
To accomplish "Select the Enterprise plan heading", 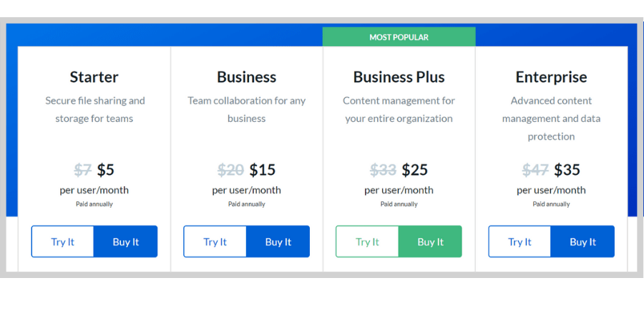I will click(551, 77).
